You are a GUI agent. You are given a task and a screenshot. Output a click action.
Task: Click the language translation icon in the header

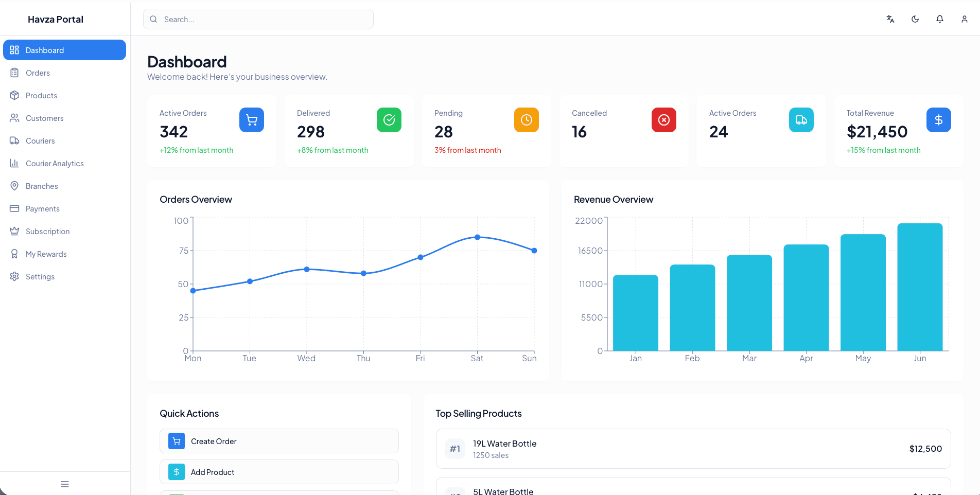point(890,19)
